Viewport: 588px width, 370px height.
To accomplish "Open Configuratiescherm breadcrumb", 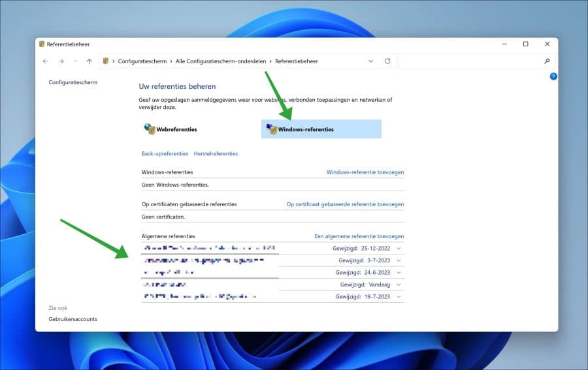I will click(142, 61).
